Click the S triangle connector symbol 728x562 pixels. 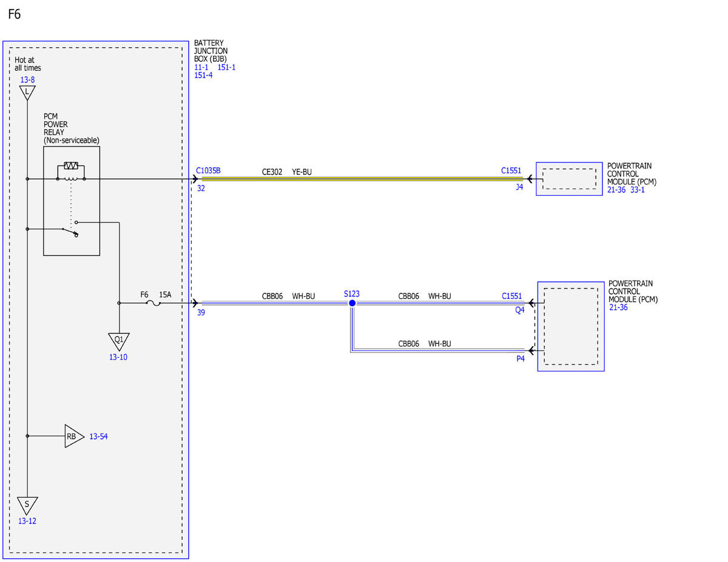pyautogui.click(x=27, y=505)
